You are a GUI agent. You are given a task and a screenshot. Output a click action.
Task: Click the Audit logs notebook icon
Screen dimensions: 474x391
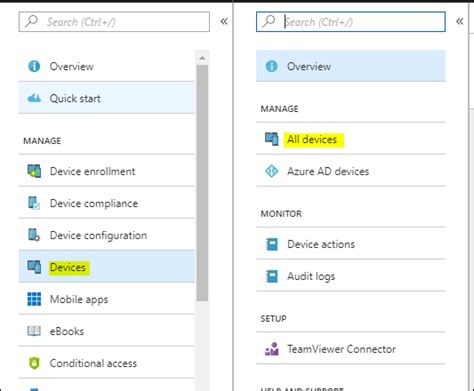pyautogui.click(x=271, y=276)
